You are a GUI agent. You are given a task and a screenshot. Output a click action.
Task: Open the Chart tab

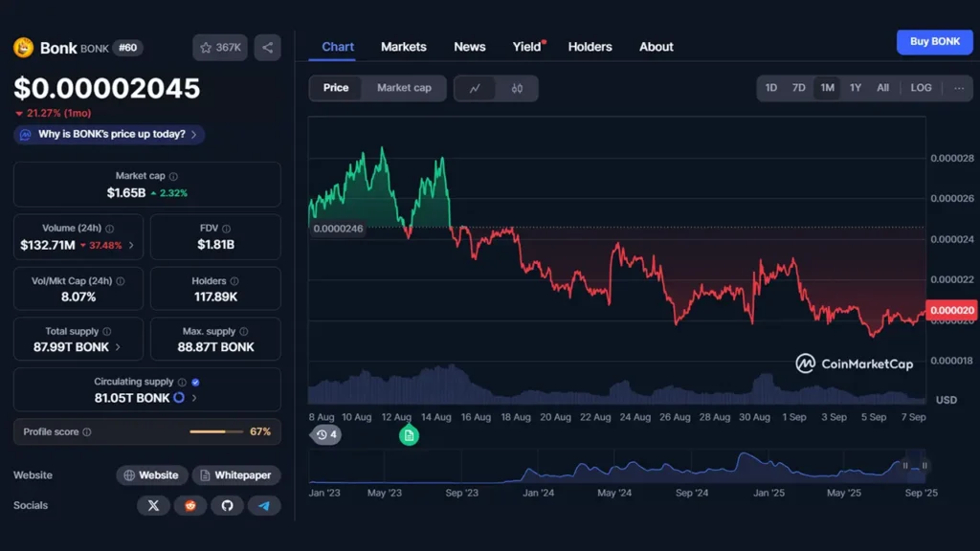tap(338, 47)
